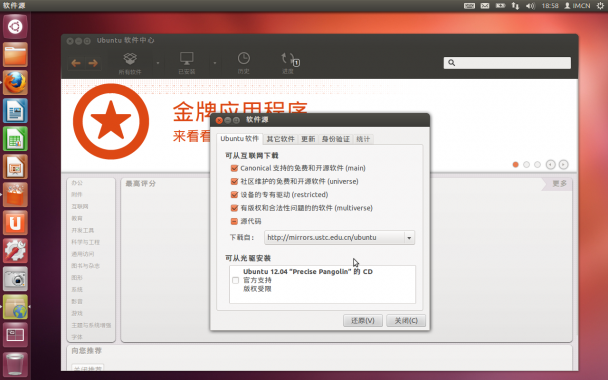The image size is (608, 380).
Task: Switch to the 其它软件 tab
Action: pos(280,139)
